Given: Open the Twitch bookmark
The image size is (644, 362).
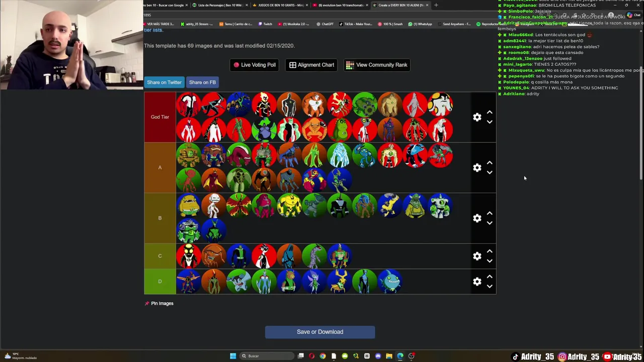Looking at the screenshot, I should 265,24.
